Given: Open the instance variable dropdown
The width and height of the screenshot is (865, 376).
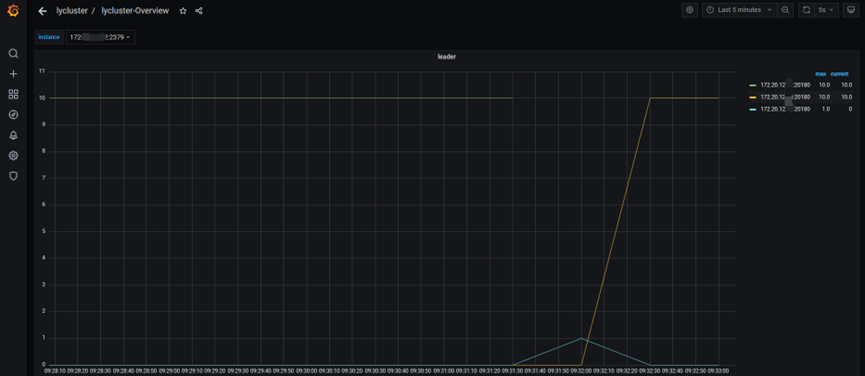Looking at the screenshot, I should tap(100, 37).
